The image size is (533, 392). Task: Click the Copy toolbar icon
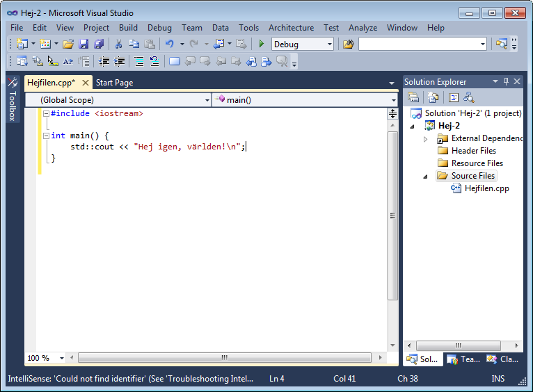(134, 44)
